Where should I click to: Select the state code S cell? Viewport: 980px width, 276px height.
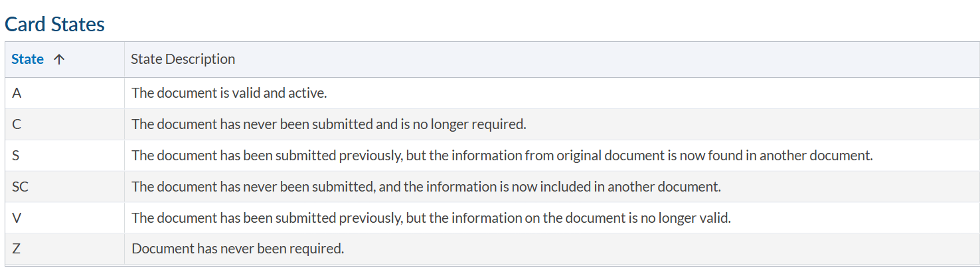click(x=16, y=156)
